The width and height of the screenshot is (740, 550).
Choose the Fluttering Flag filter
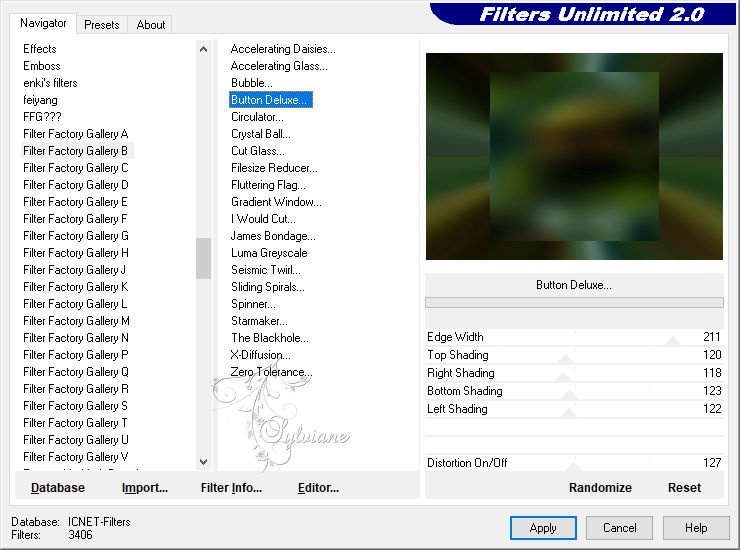click(268, 185)
